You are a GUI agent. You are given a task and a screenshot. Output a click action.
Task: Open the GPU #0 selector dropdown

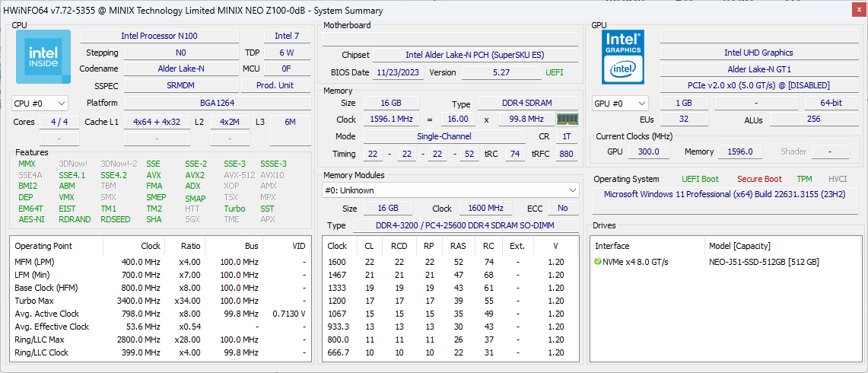(620, 103)
